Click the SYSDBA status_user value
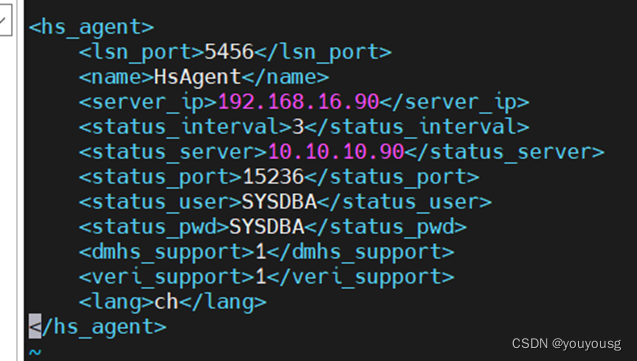The width and height of the screenshot is (637, 361). pos(279,202)
